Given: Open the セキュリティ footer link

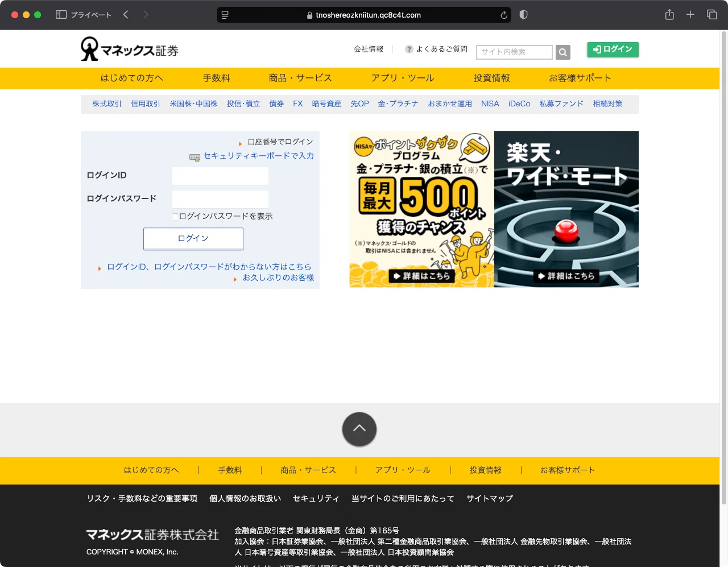Looking at the screenshot, I should (x=316, y=499).
